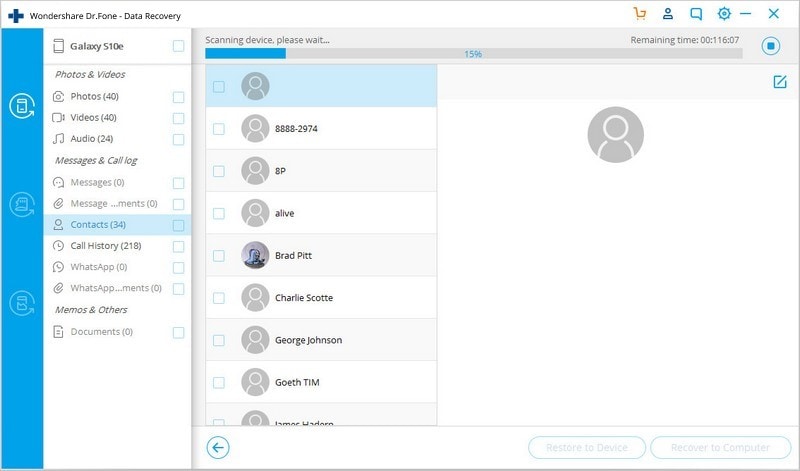Tick the Photos (40) checkbox
The height and width of the screenshot is (471, 800).
pyautogui.click(x=178, y=97)
